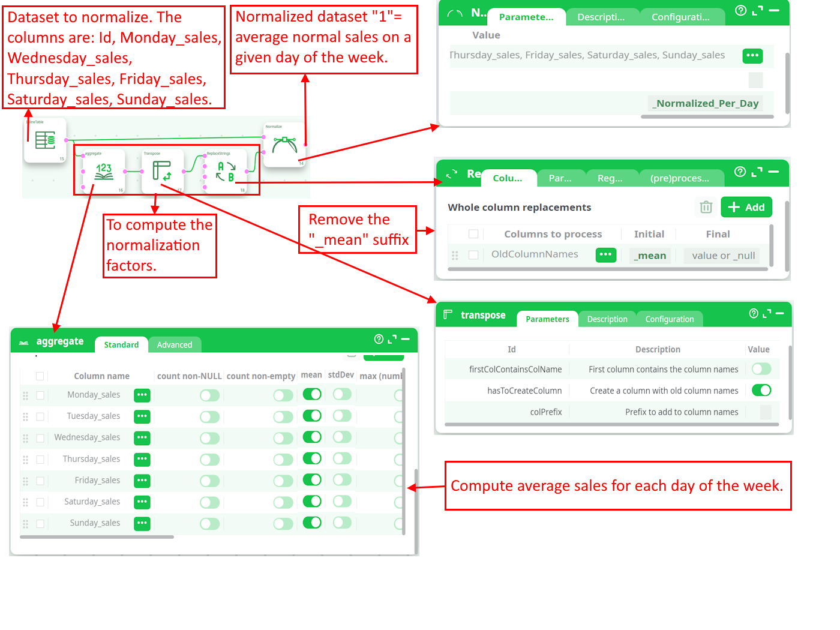The image size is (840, 630).
Task: Toggle mean switch for Monday_sales
Action: [312, 394]
